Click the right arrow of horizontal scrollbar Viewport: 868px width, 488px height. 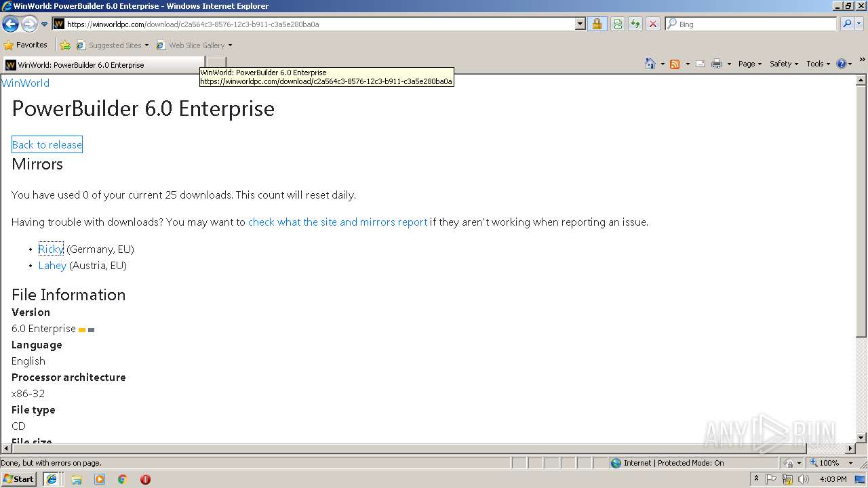coord(850,449)
